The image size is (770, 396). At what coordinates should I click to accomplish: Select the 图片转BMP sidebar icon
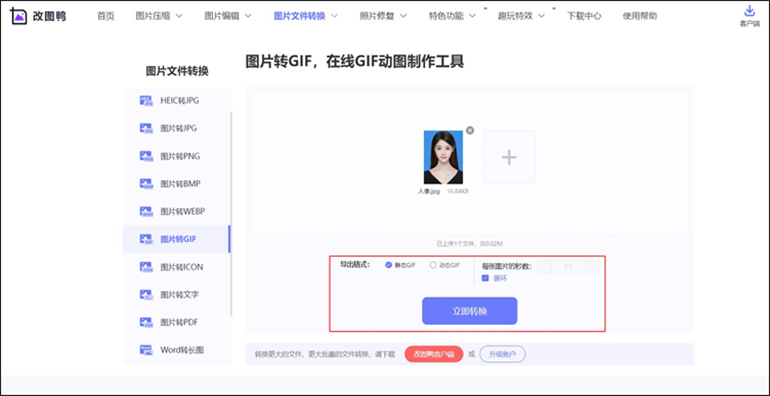point(146,184)
